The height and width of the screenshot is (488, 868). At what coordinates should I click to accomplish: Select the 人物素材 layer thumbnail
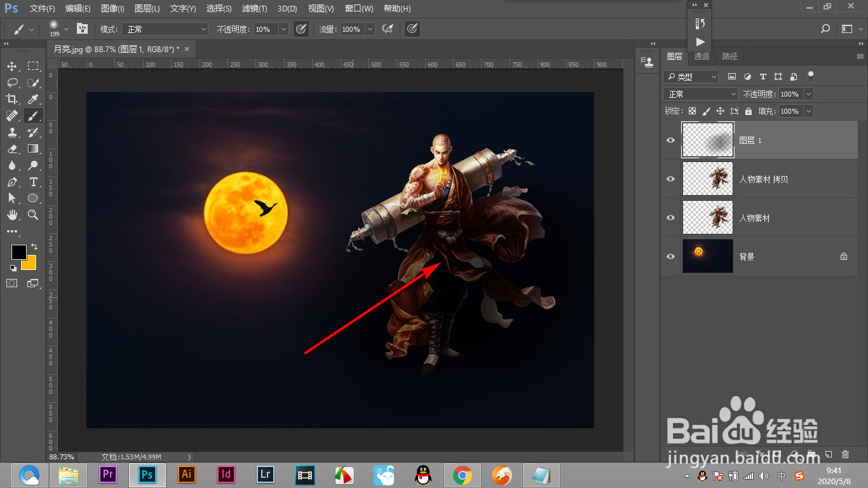point(707,217)
